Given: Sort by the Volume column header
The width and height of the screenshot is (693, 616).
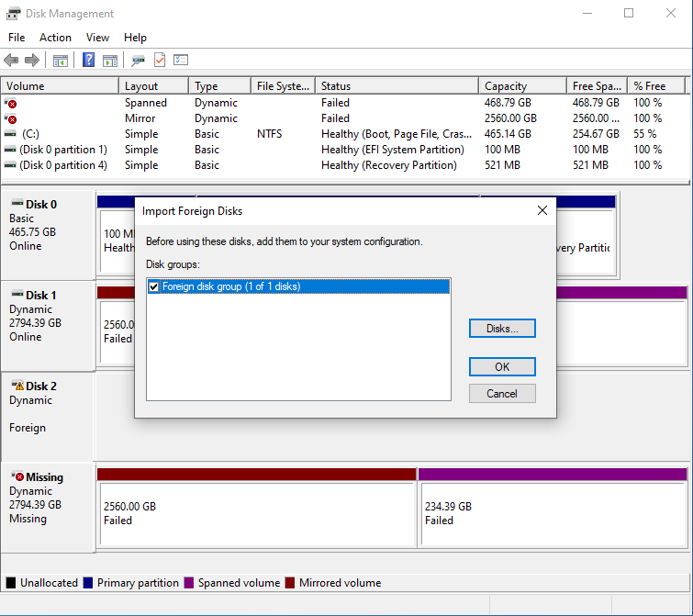Looking at the screenshot, I should [x=60, y=85].
